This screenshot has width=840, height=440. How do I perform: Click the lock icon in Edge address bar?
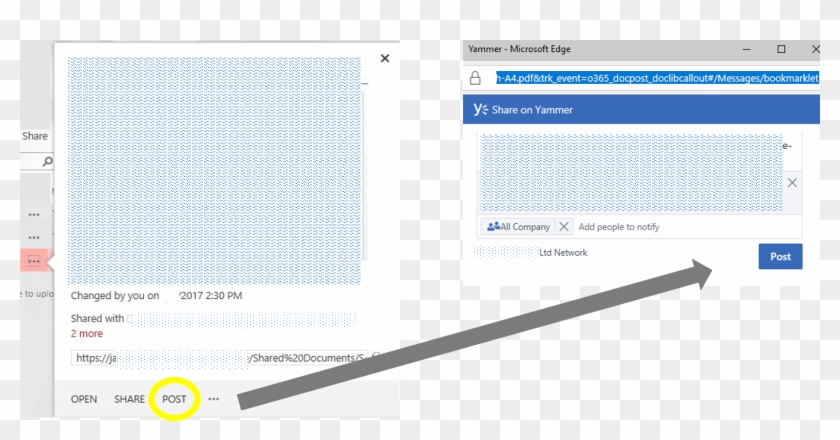click(x=476, y=78)
